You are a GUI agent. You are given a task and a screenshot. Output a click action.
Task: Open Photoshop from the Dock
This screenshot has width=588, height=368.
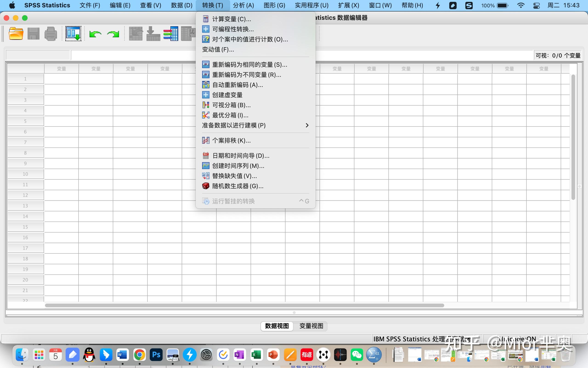[x=156, y=355]
